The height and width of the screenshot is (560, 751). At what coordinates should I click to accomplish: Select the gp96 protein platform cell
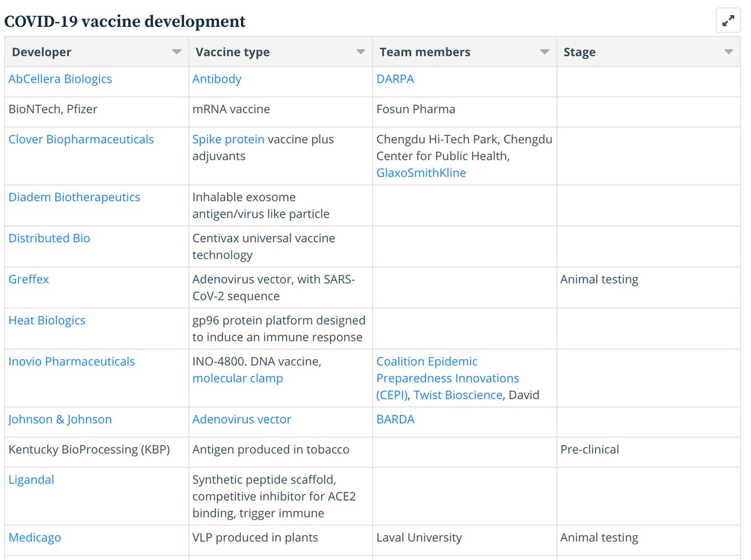pos(281,328)
